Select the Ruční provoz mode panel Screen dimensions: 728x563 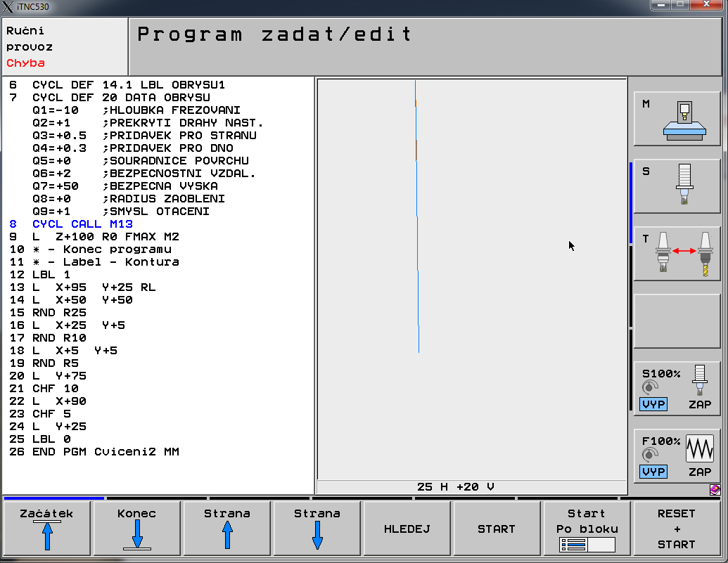point(65,46)
